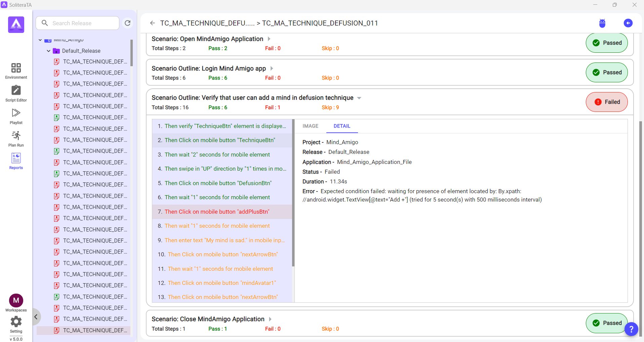This screenshot has height=342, width=644.
Task: Switch to the IMAGE tab
Action: (x=310, y=126)
